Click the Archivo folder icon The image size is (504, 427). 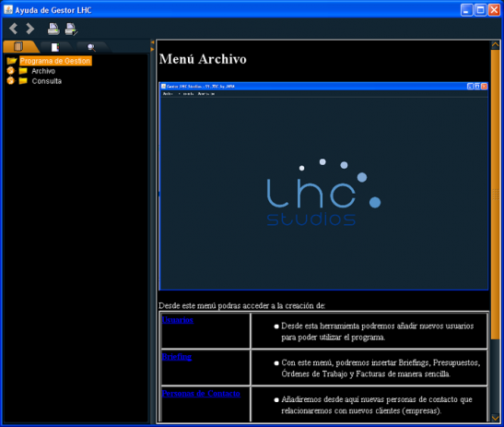tap(23, 70)
